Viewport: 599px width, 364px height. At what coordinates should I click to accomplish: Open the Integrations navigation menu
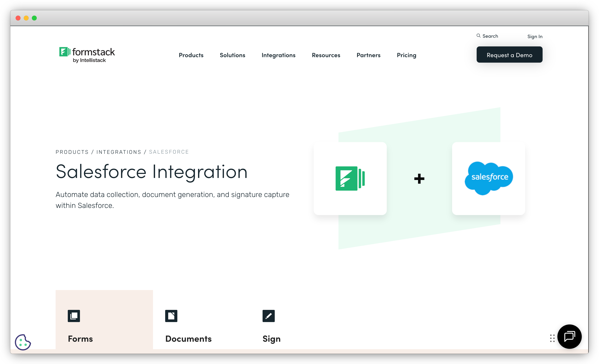tap(278, 55)
